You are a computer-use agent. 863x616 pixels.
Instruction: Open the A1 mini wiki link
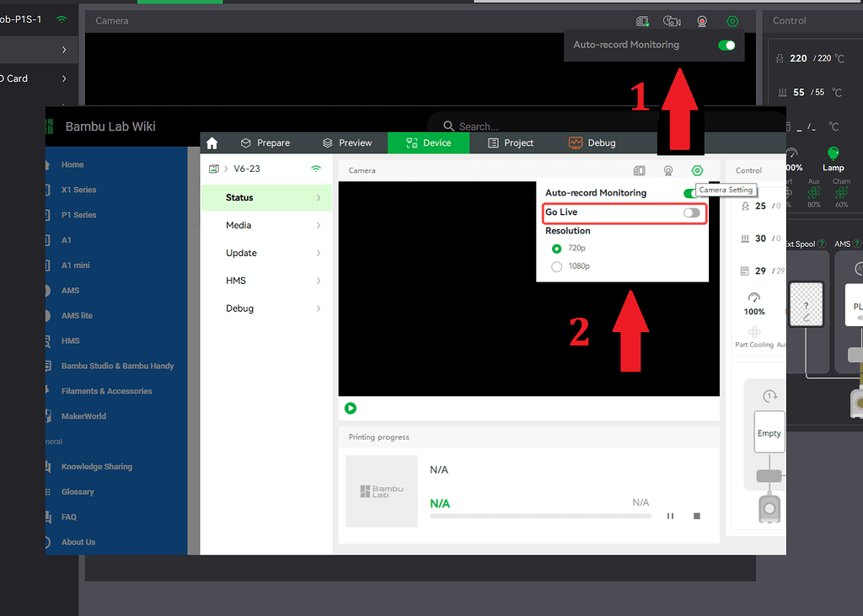75,265
